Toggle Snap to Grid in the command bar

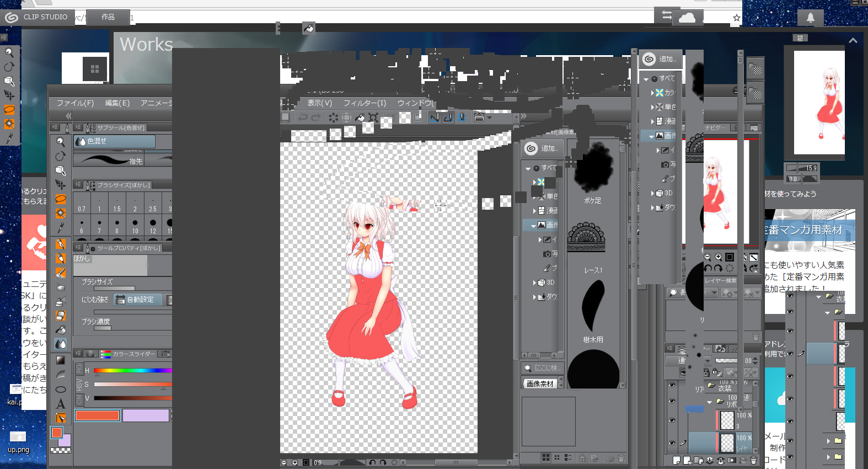click(x=462, y=118)
